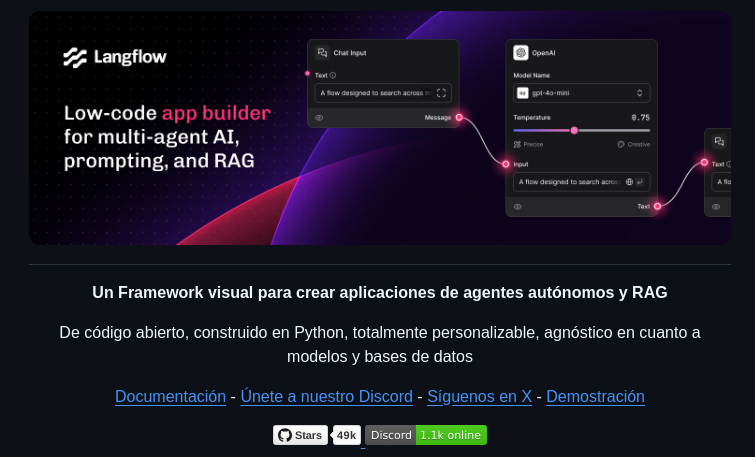Image resolution: width=755 pixels, height=457 pixels.
Task: Click the Temperature slider handle
Action: tap(574, 130)
